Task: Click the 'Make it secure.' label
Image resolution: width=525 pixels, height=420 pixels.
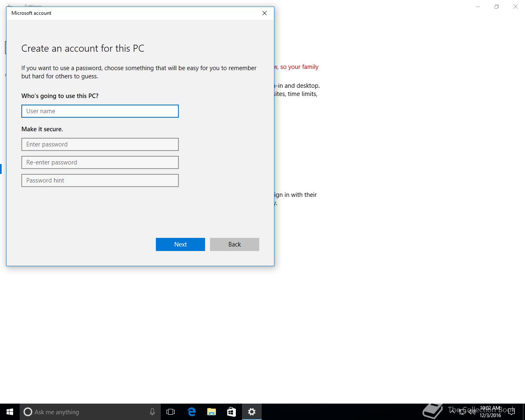Action: (x=42, y=129)
